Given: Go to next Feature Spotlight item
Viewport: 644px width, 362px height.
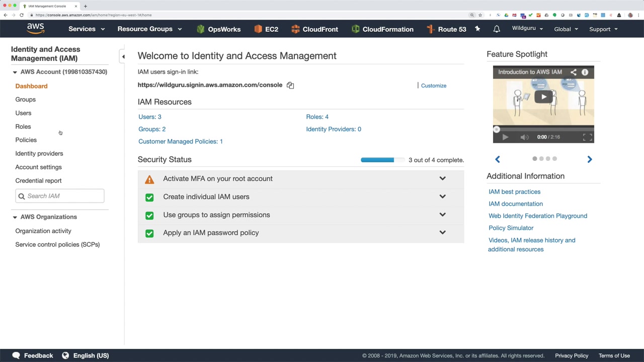Looking at the screenshot, I should click(x=590, y=159).
